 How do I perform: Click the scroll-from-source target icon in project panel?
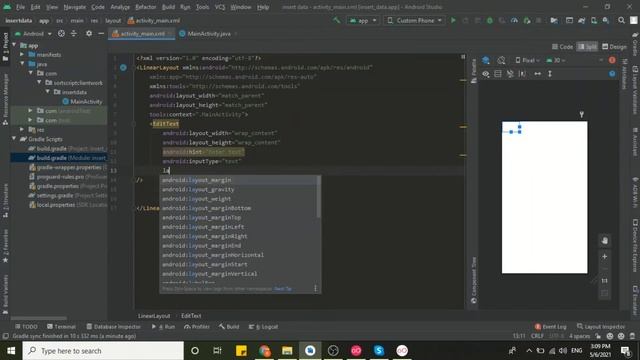tap(61, 34)
